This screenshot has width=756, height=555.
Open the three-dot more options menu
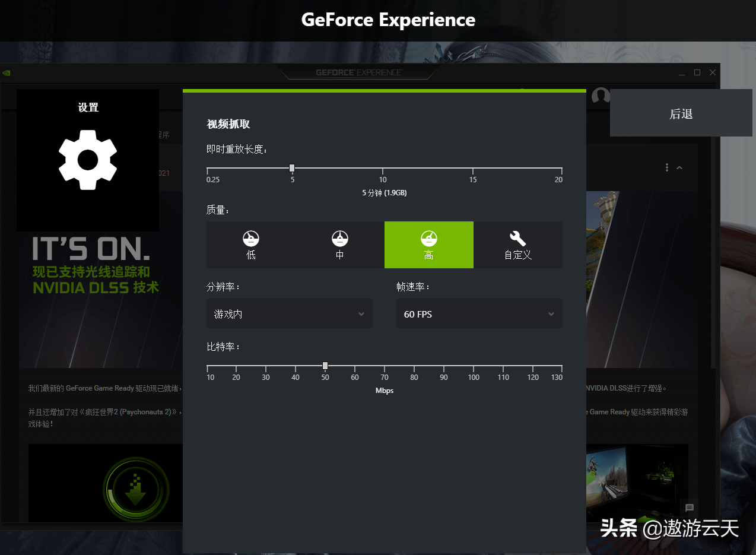coord(667,168)
